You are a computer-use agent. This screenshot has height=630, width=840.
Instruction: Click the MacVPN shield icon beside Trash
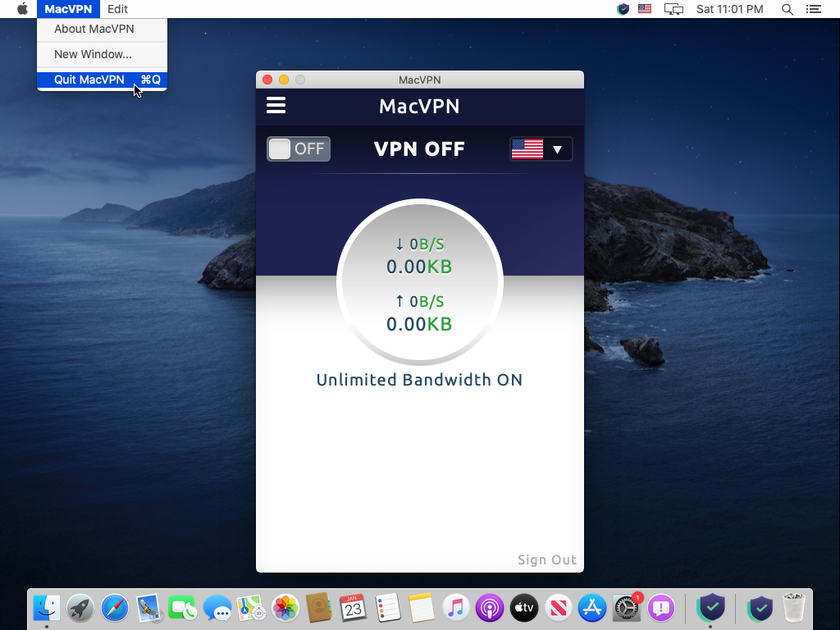760,608
